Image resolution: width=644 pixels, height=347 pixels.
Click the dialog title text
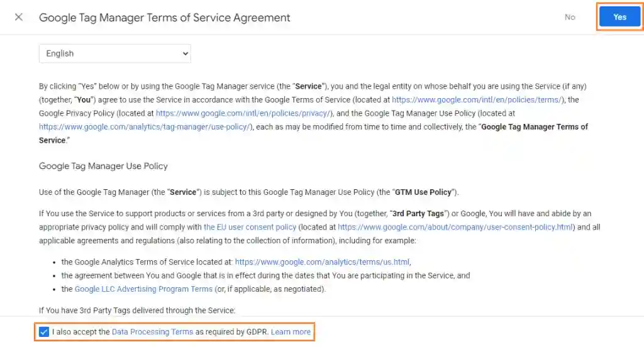[164, 18]
